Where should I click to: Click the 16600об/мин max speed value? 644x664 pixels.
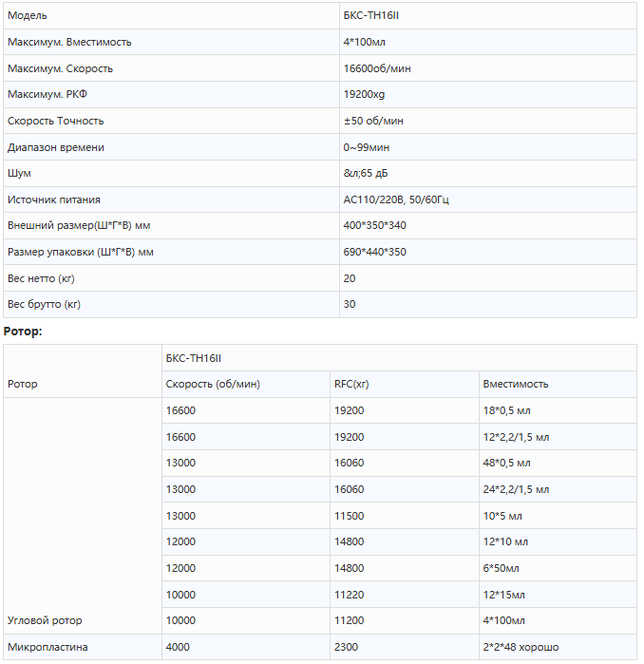pyautogui.click(x=377, y=68)
